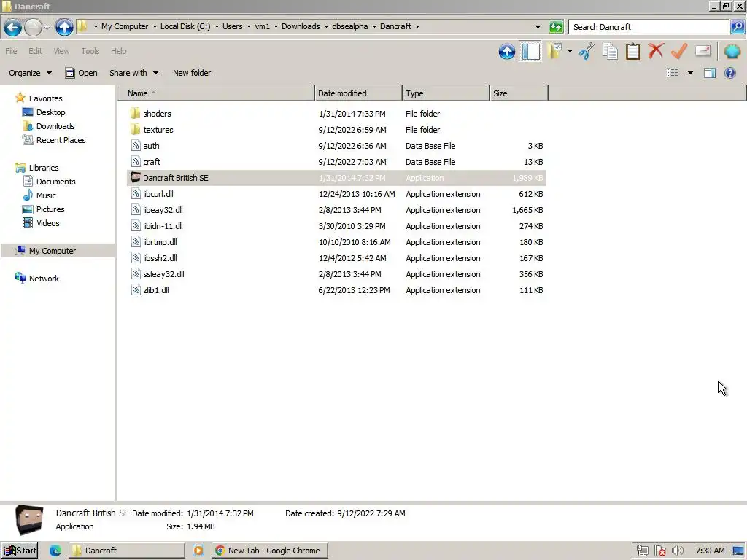Click the envelope email icon

[x=703, y=51]
